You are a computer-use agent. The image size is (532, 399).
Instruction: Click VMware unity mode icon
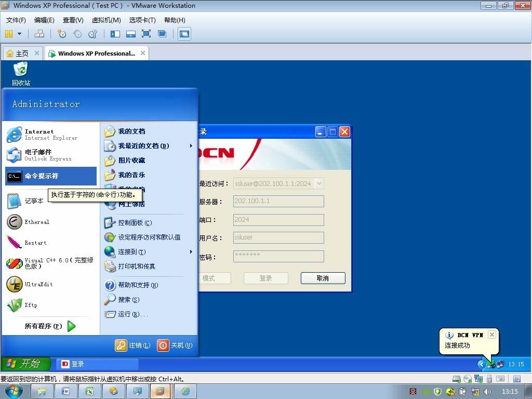tap(162, 34)
